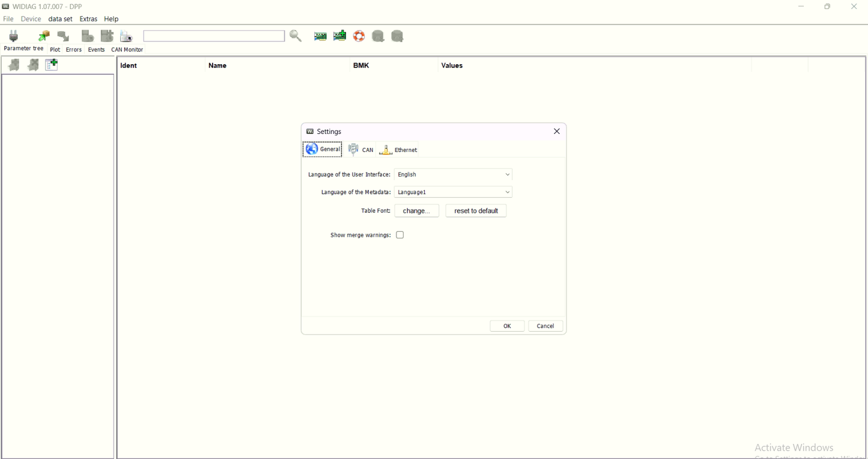Click the printer icon in toolbar

pyautogui.click(x=126, y=37)
